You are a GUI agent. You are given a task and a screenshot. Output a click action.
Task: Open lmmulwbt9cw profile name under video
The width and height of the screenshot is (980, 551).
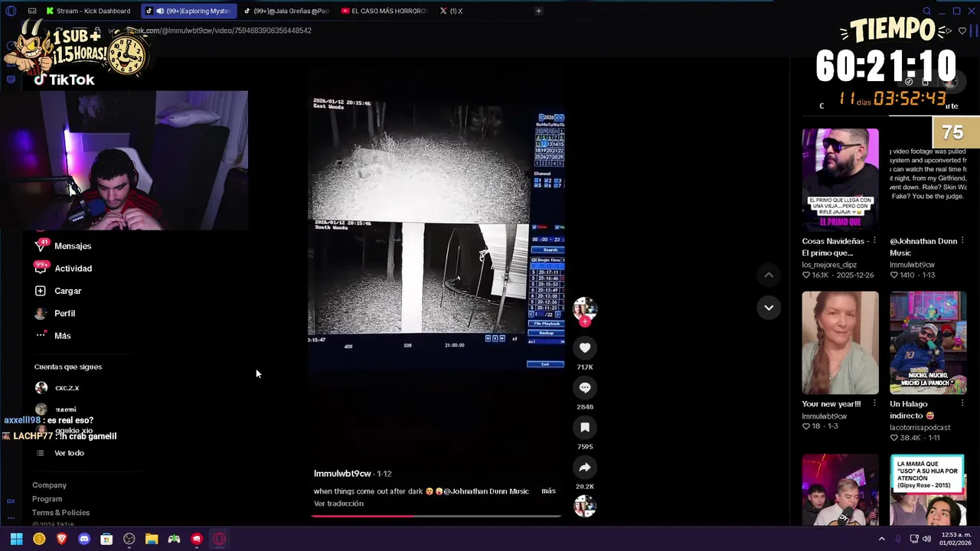(x=342, y=474)
